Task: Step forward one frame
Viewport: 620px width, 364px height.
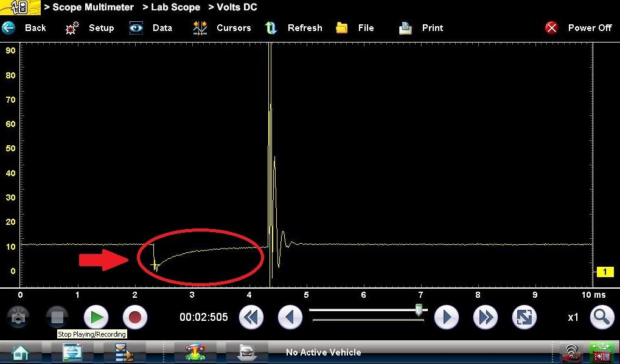Action: 446,317
